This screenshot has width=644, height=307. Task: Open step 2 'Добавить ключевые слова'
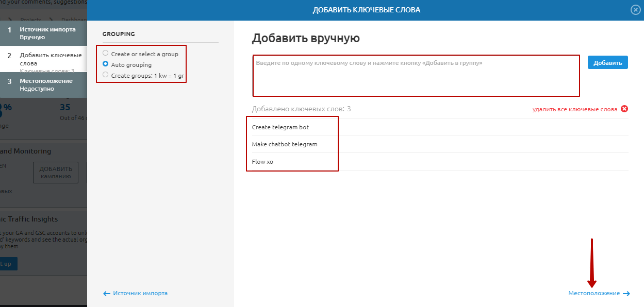[43, 59]
